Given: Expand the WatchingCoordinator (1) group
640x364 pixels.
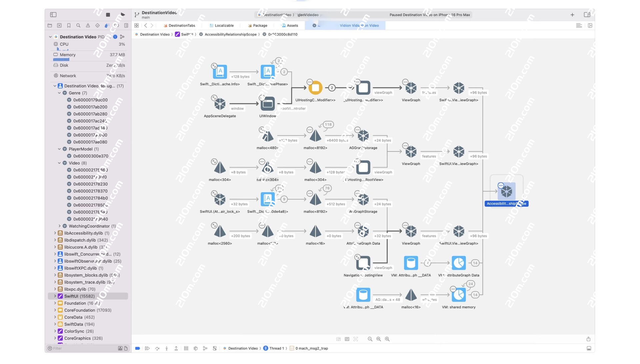Looking at the screenshot, I should tap(59, 226).
